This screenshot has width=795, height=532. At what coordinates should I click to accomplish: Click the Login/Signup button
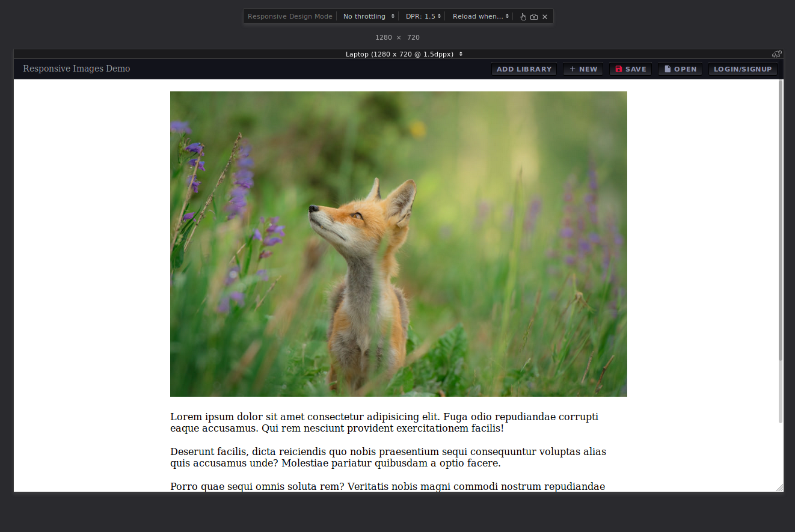743,69
